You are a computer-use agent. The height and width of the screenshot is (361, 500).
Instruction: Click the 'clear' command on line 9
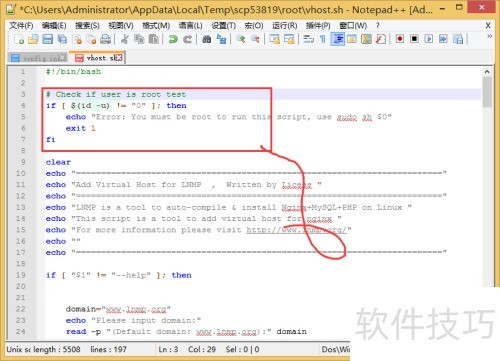tap(58, 162)
